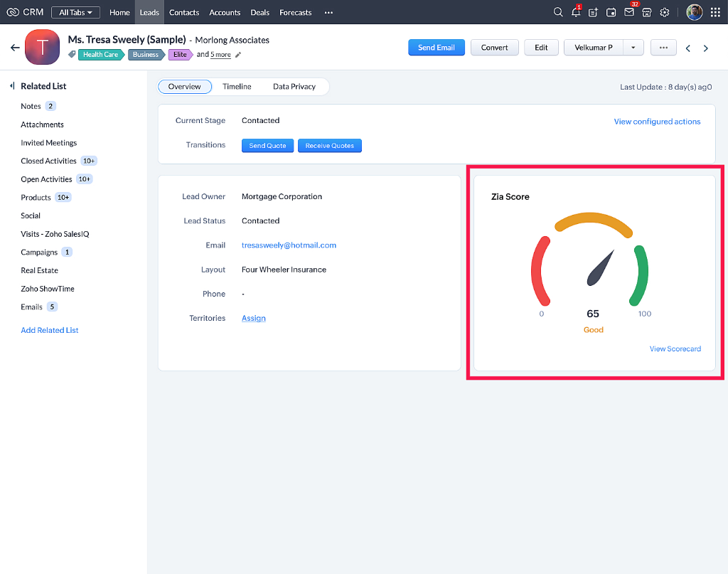
Task: Open the All Tabs dropdown
Action: (75, 12)
